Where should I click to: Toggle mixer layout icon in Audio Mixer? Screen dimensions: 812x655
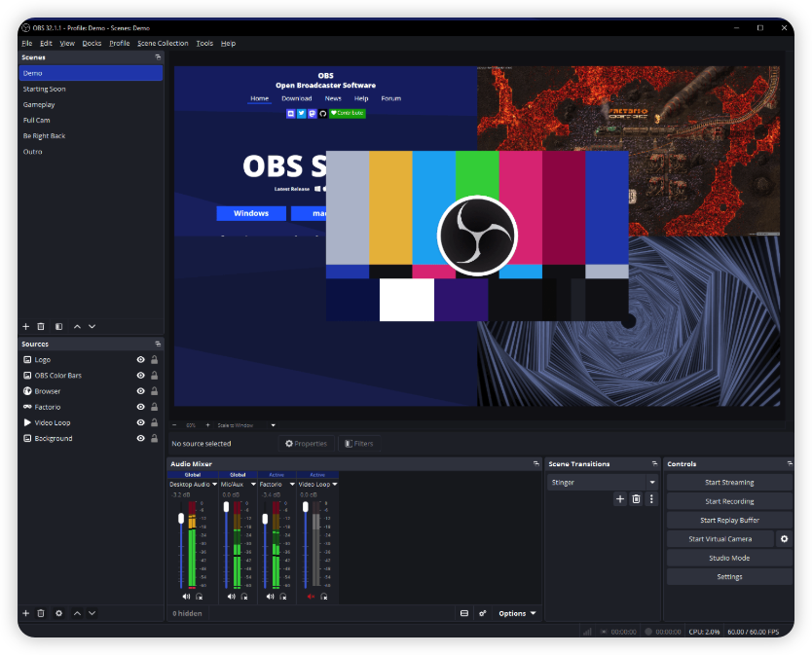464,613
